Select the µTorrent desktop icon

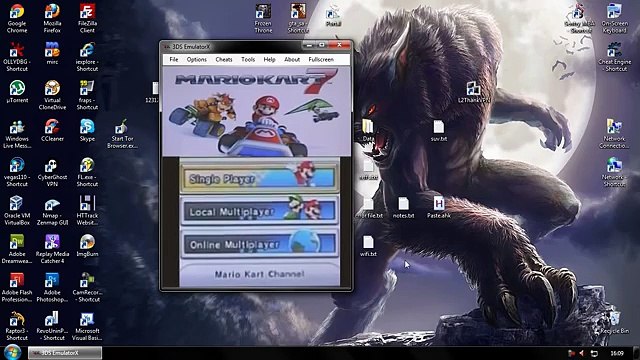point(17,92)
